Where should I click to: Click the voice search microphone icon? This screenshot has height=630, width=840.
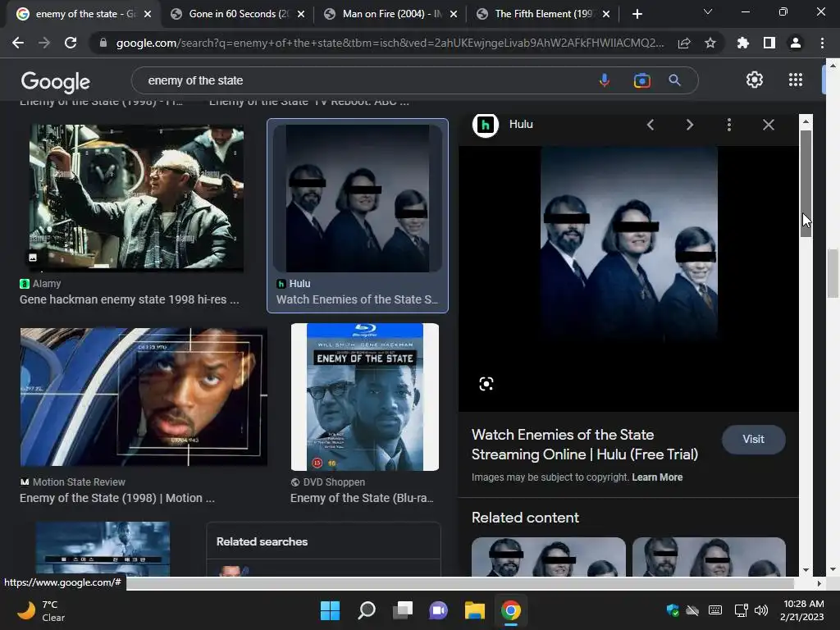click(605, 80)
